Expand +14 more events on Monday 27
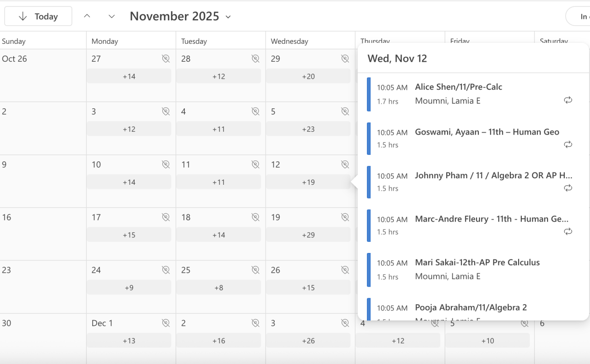The image size is (590, 364). click(129, 76)
